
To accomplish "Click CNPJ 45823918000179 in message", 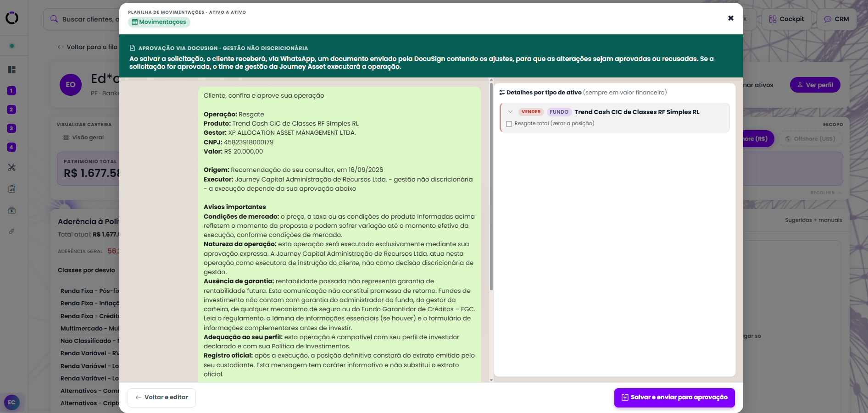I will tap(239, 142).
